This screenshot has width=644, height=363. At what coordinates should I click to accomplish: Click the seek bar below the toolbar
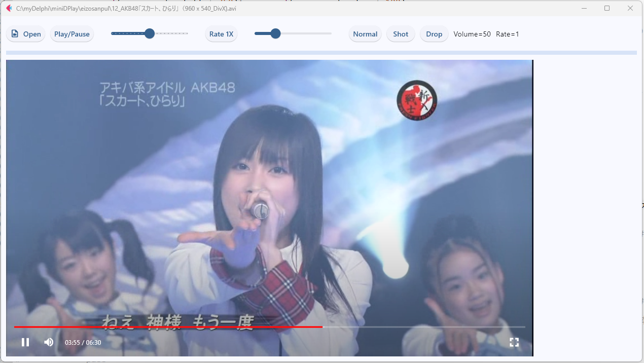click(x=321, y=52)
